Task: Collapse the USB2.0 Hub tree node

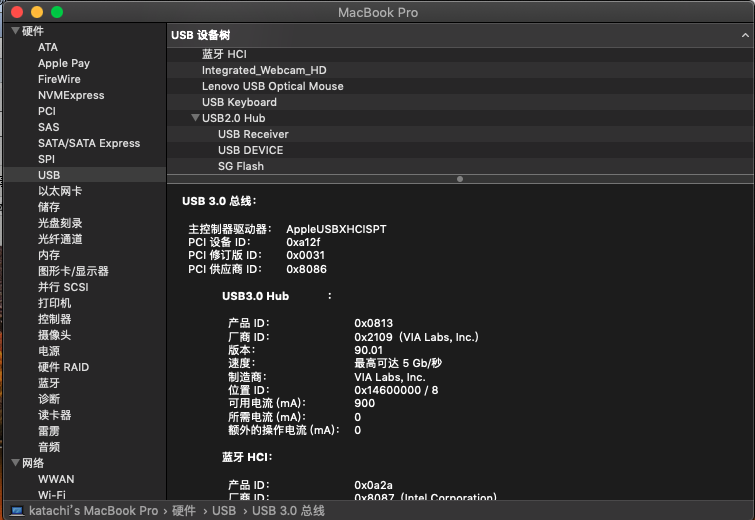Action: pyautogui.click(x=195, y=118)
